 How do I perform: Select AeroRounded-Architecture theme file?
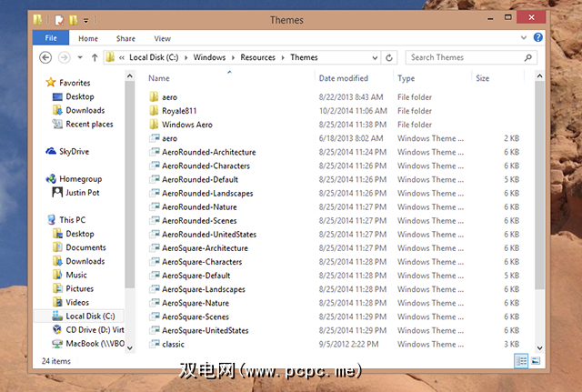pos(208,152)
